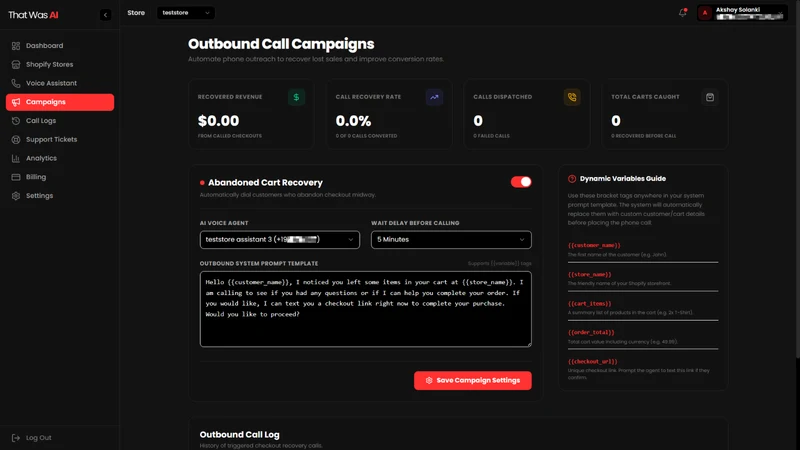Click the user avatar 'A' icon
This screenshot has width=800, height=450.
(x=705, y=13)
